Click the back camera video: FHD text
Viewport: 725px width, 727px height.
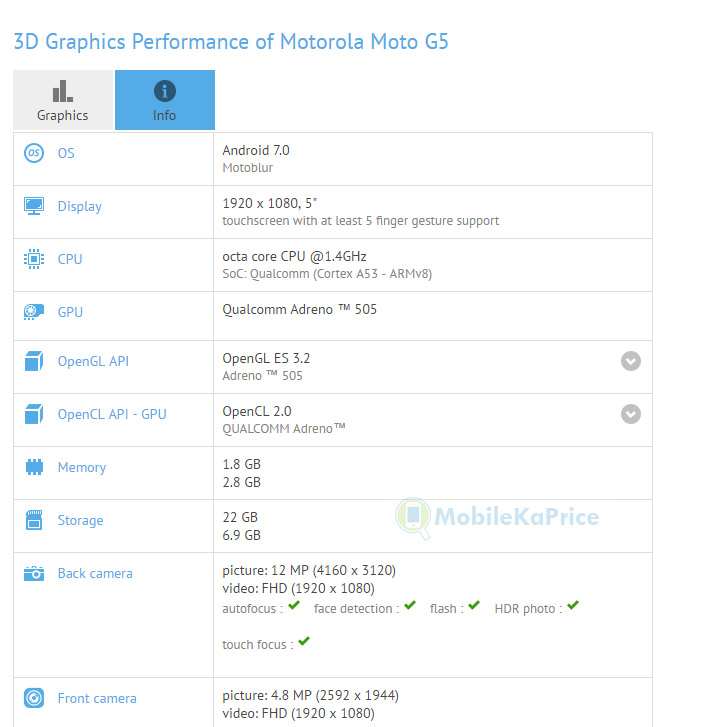(299, 588)
